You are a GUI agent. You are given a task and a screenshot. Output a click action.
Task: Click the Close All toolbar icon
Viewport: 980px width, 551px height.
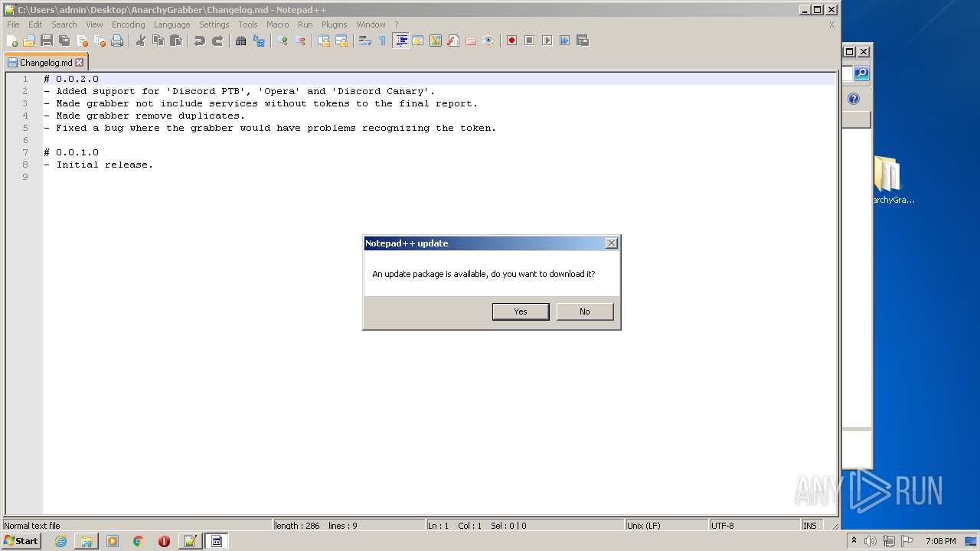click(x=100, y=41)
